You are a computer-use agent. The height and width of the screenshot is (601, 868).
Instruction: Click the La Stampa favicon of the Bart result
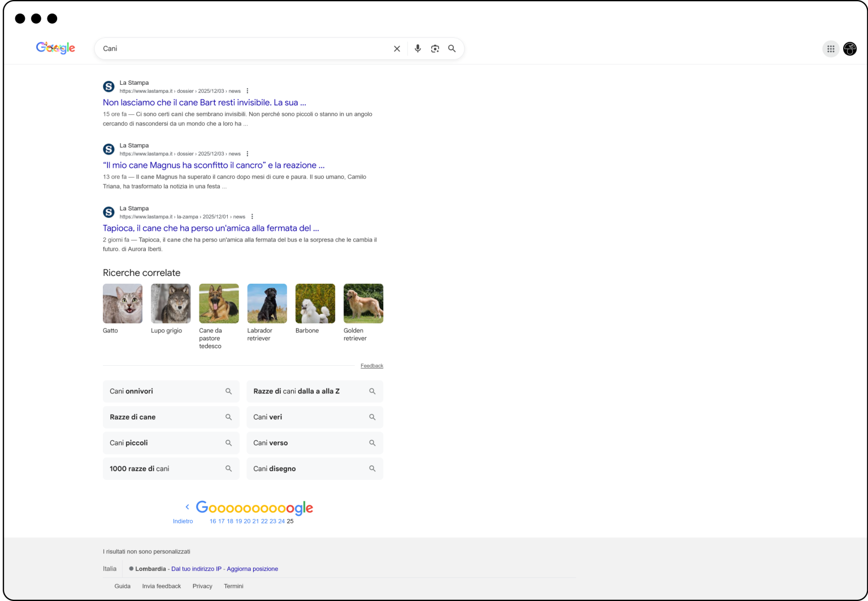click(x=108, y=87)
